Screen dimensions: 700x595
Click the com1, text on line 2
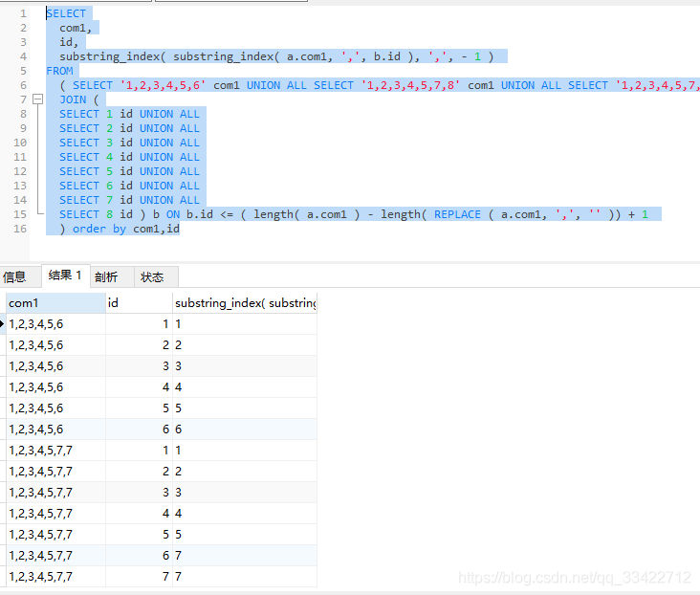(x=76, y=28)
